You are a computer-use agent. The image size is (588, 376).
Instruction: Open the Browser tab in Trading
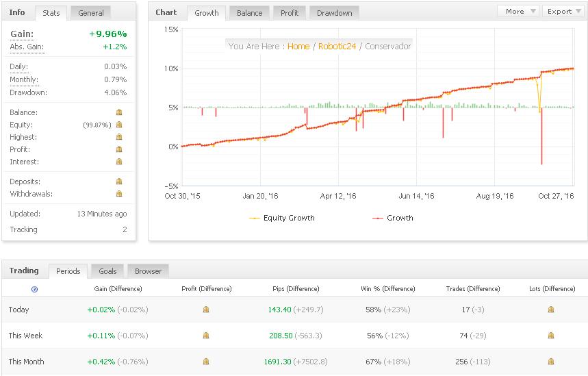pos(148,271)
